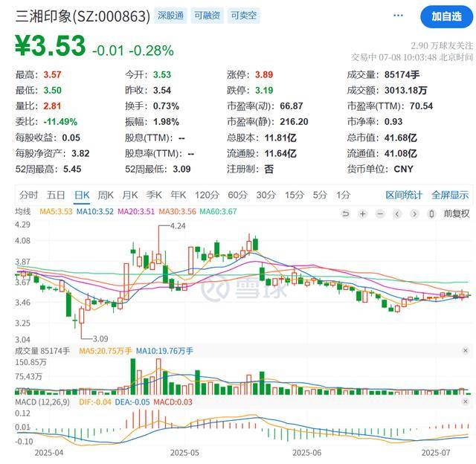Click the 52周最低 value 3.09
Screen dimensions: 476x464
(x=181, y=169)
